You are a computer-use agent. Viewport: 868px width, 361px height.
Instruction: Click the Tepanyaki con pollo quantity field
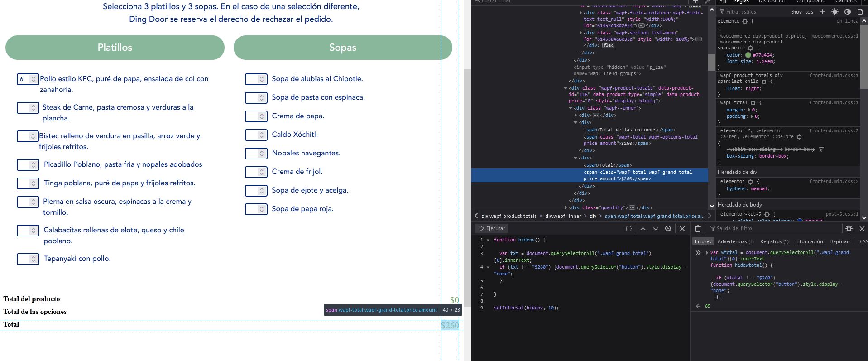pyautogui.click(x=28, y=259)
